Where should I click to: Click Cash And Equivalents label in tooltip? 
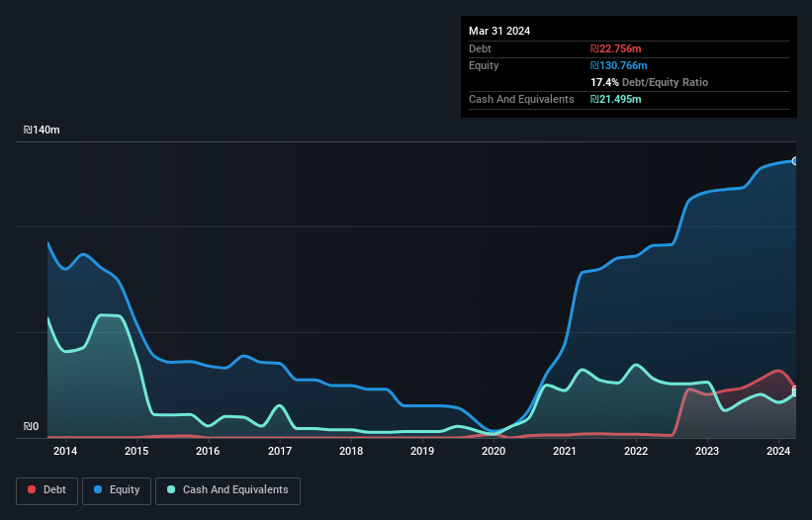521,99
